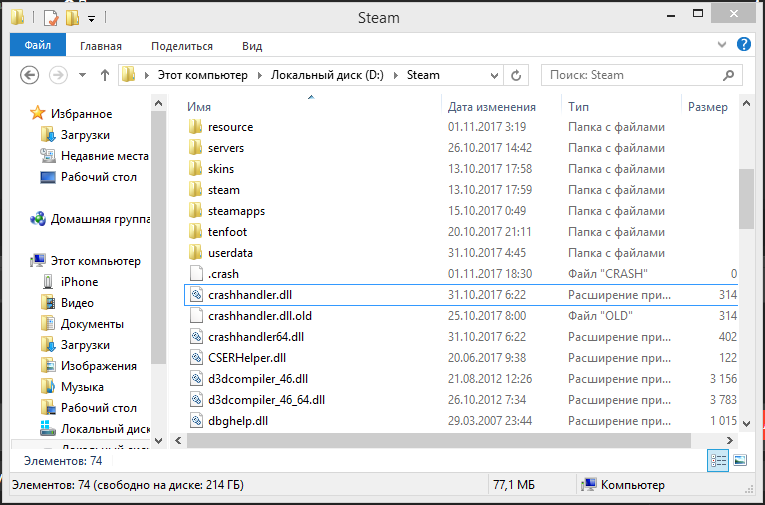Open the Файл menu
The width and height of the screenshot is (765, 505).
(x=38, y=45)
